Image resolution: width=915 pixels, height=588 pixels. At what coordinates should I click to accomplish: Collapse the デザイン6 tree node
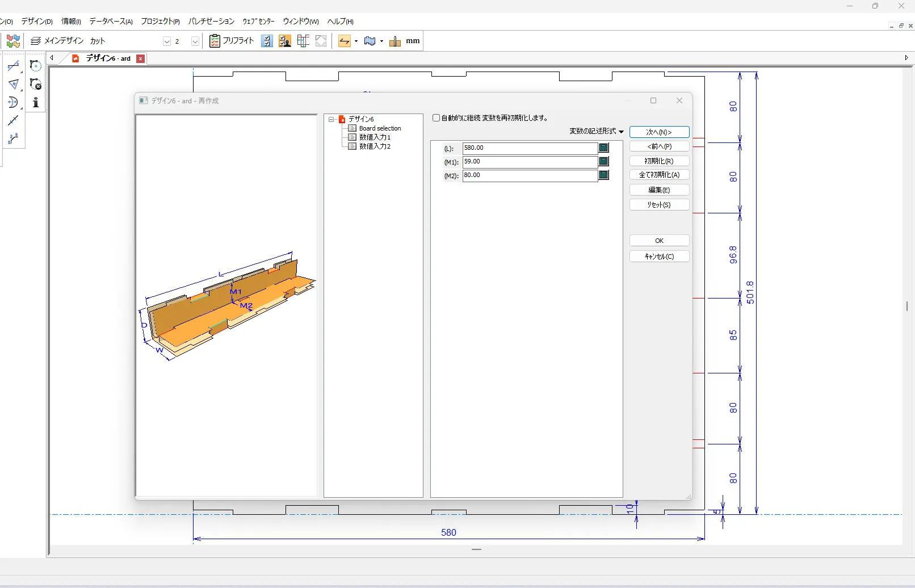[331, 119]
